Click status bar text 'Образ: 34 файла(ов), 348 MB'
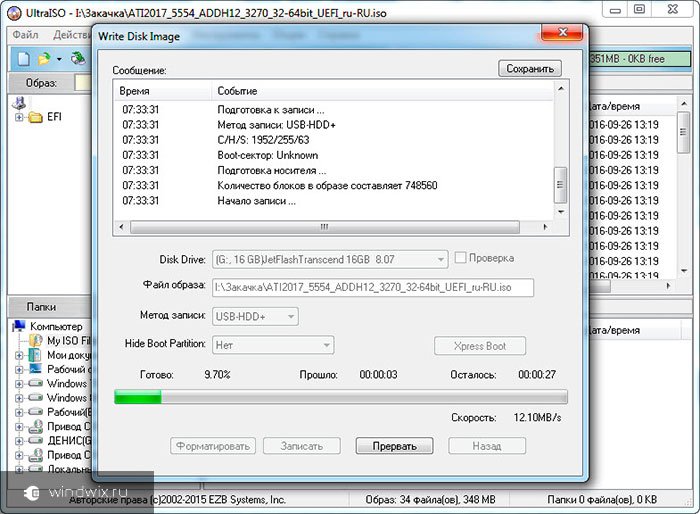 coord(430,499)
